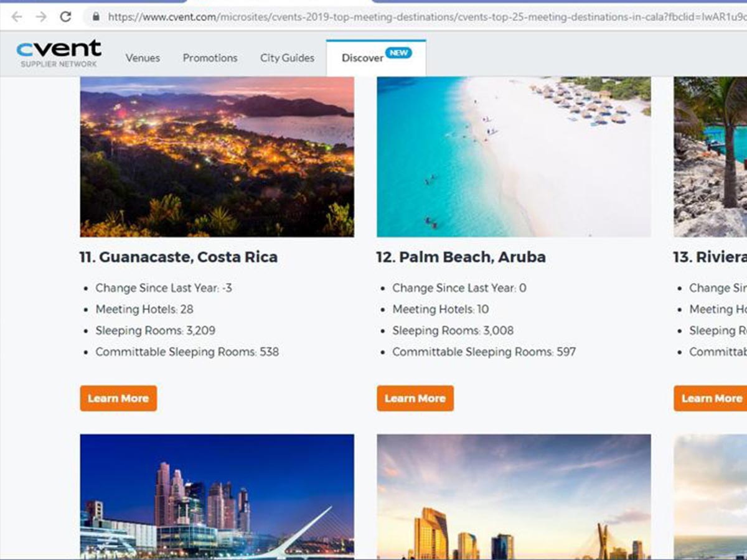Reload the page with refresh icon
This screenshot has height=560, width=747.
pos(65,17)
